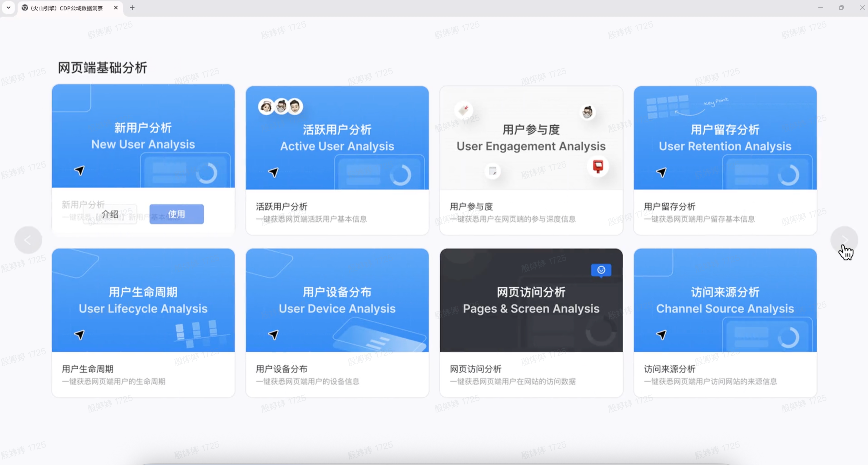Click the arrow cursor icon on 活跃用户分析 card
Image resolution: width=868 pixels, height=465 pixels.
274,172
